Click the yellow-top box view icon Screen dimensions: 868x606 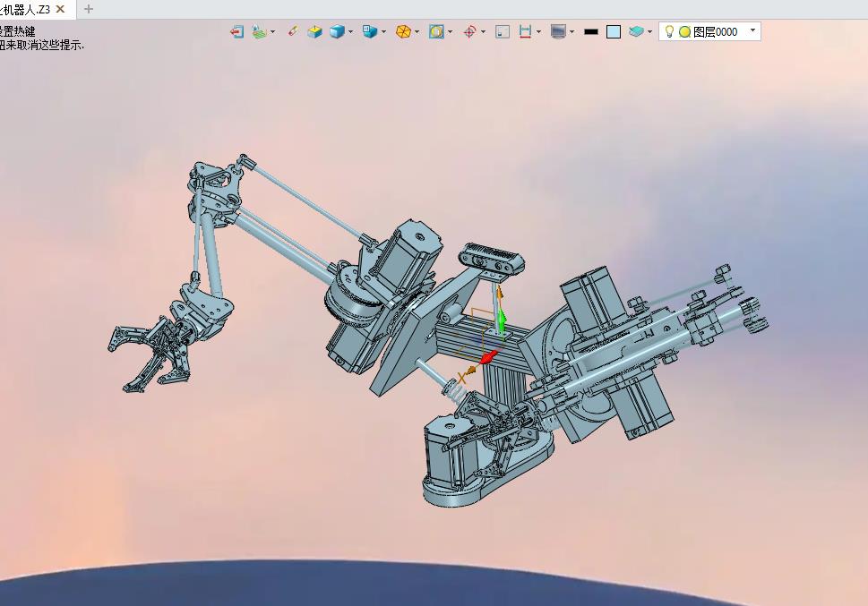(x=315, y=32)
